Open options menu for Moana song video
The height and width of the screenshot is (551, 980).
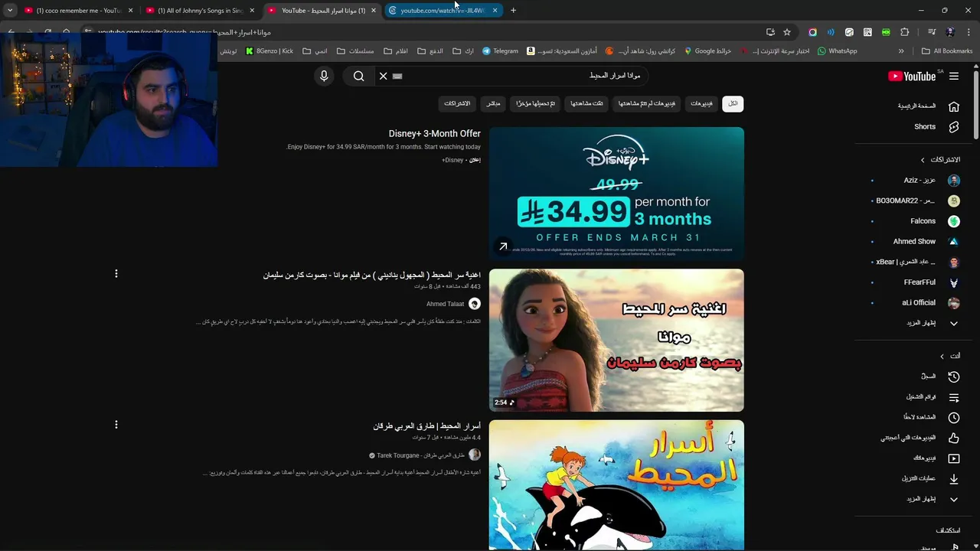pos(116,273)
